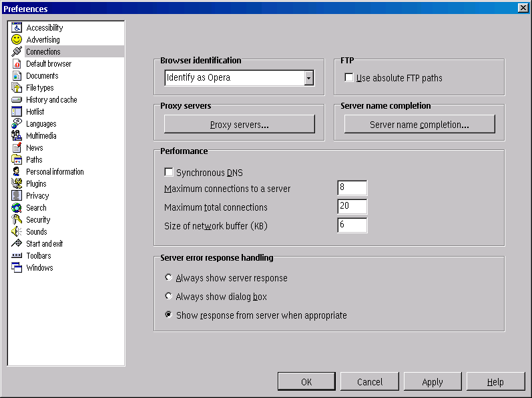The width and height of the screenshot is (532, 398).
Task: Select the Multimedia category label
Action: click(41, 136)
